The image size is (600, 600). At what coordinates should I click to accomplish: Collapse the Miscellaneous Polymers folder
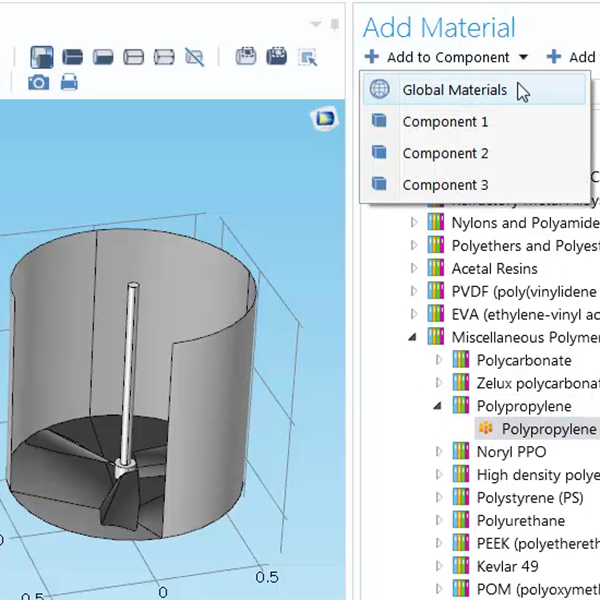point(414,338)
